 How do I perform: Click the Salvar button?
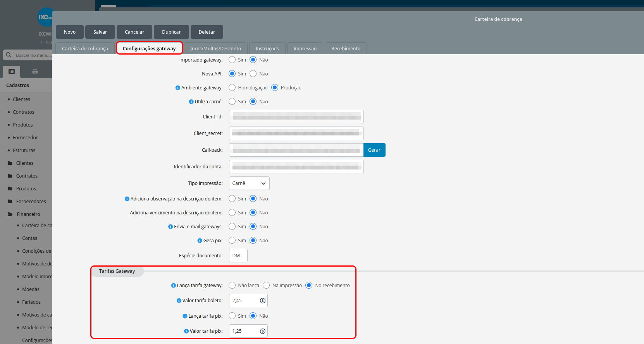coord(100,32)
